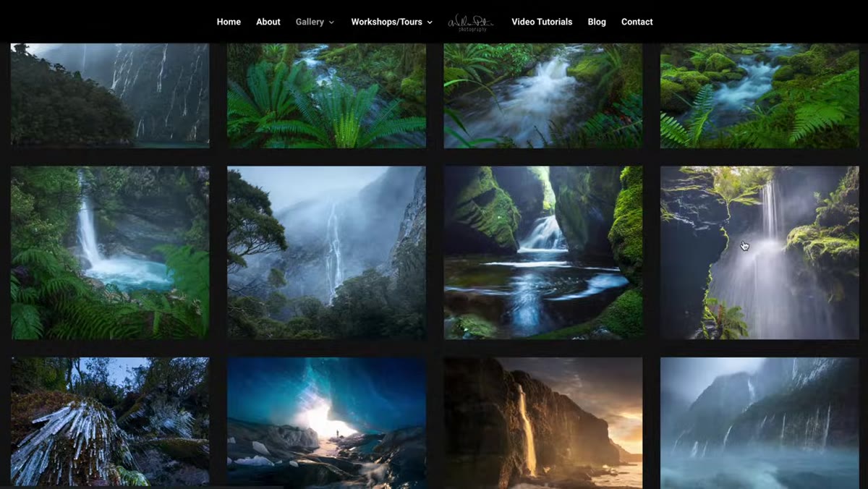Open the rushing forest cascade photo

click(x=543, y=95)
